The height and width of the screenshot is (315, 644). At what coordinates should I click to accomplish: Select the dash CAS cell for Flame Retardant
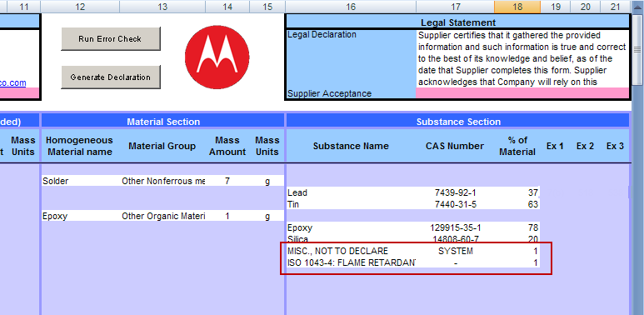pos(455,262)
